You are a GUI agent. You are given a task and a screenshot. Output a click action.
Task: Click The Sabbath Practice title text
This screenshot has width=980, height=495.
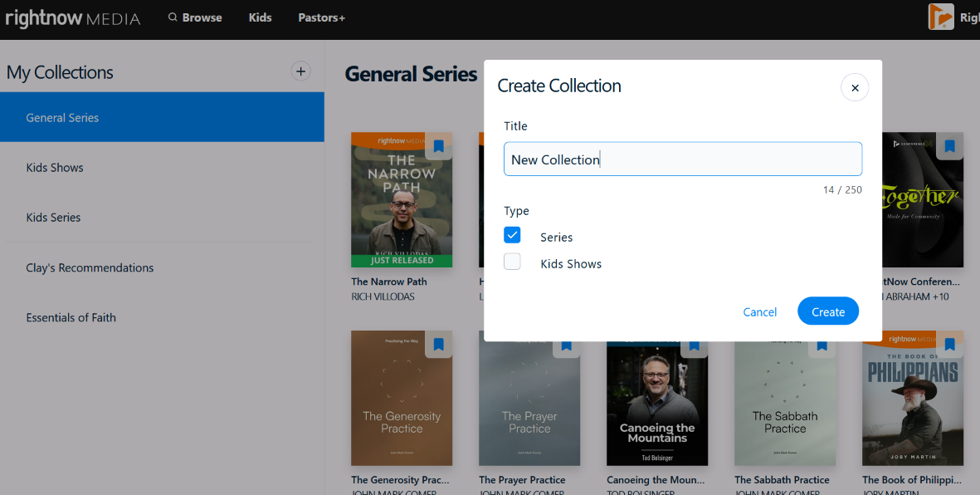click(x=782, y=480)
